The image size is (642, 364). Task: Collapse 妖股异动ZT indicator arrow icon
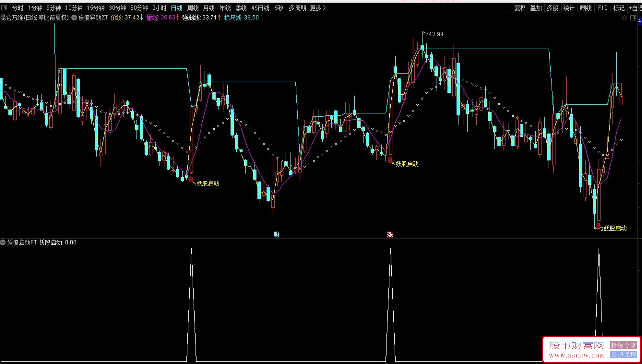[74, 18]
